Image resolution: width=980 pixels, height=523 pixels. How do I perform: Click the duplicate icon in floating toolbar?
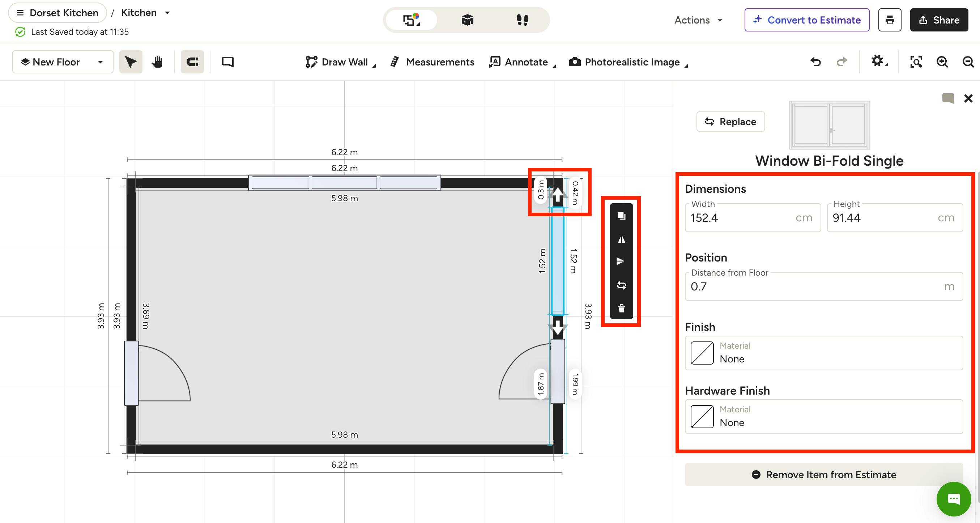click(621, 216)
